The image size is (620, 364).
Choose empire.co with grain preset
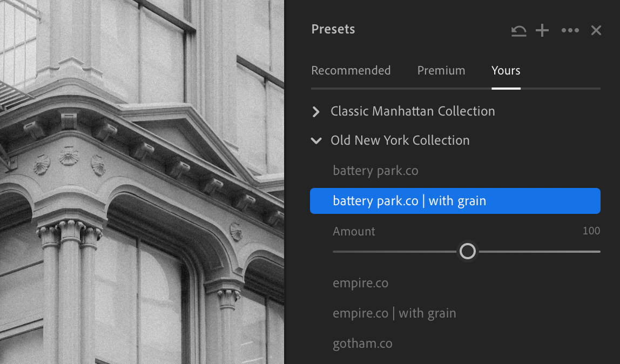(x=394, y=314)
